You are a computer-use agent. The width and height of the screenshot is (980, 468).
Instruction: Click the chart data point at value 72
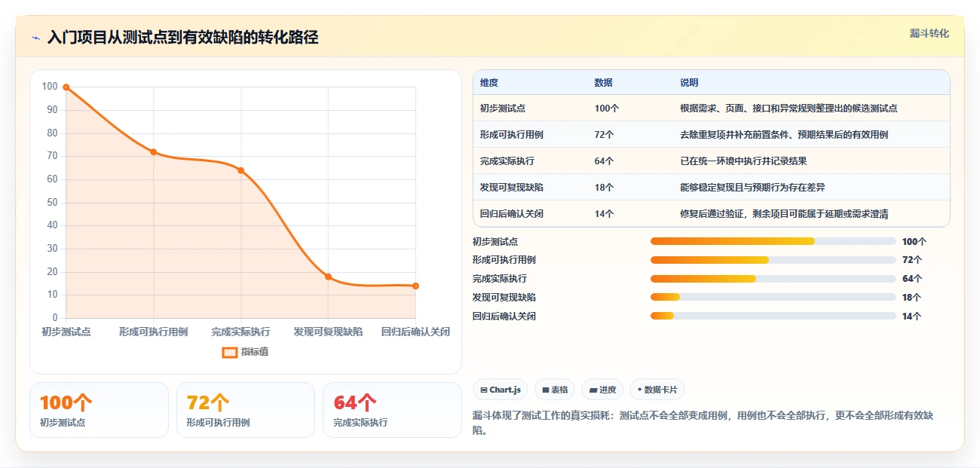tap(153, 152)
